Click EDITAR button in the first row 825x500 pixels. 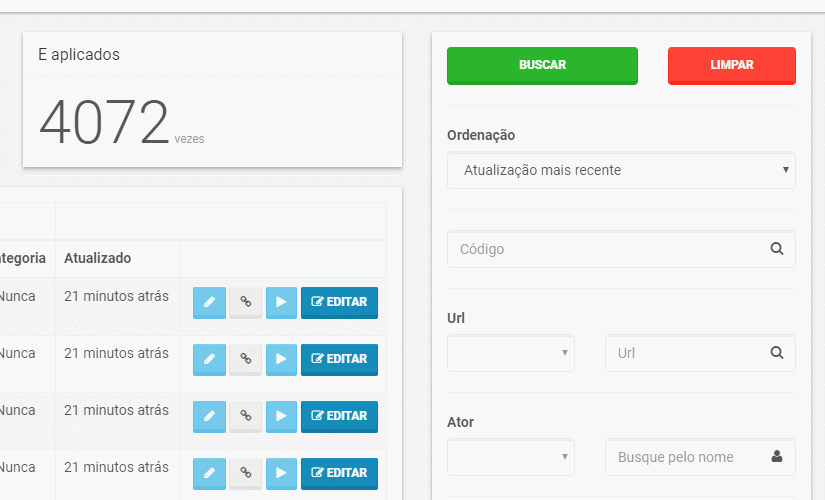pyautogui.click(x=339, y=302)
